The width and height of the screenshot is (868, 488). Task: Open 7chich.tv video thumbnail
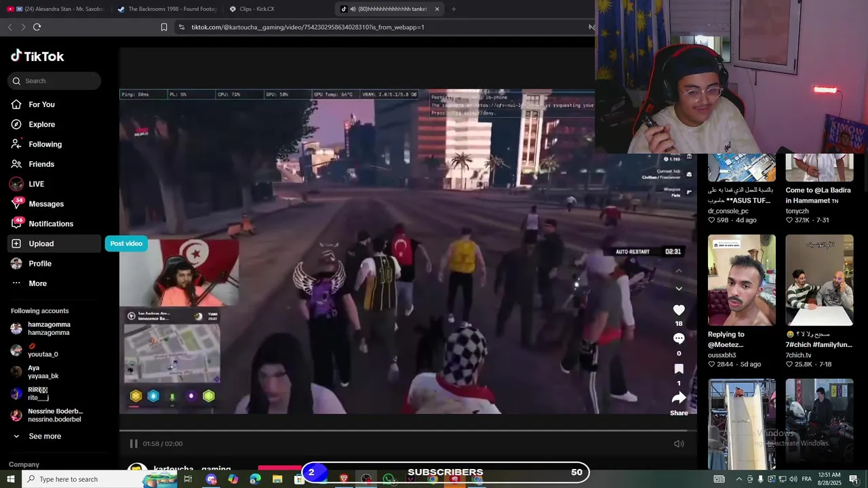[x=819, y=280]
